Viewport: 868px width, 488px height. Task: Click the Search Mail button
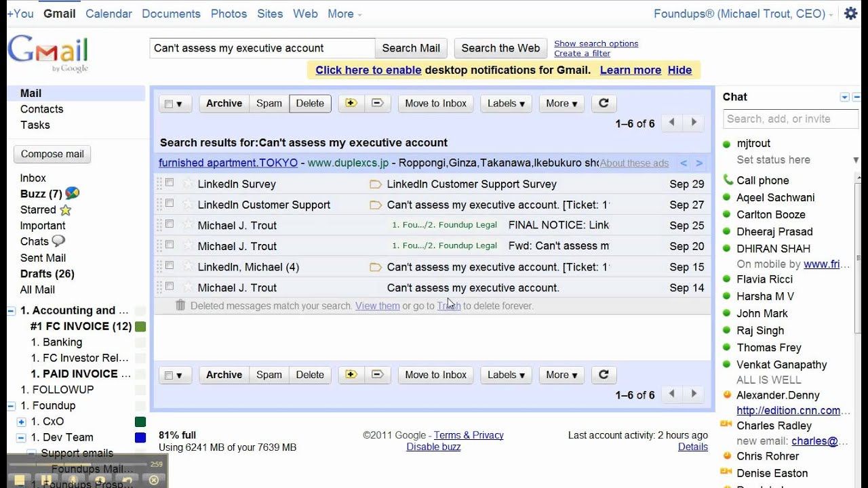pyautogui.click(x=411, y=48)
